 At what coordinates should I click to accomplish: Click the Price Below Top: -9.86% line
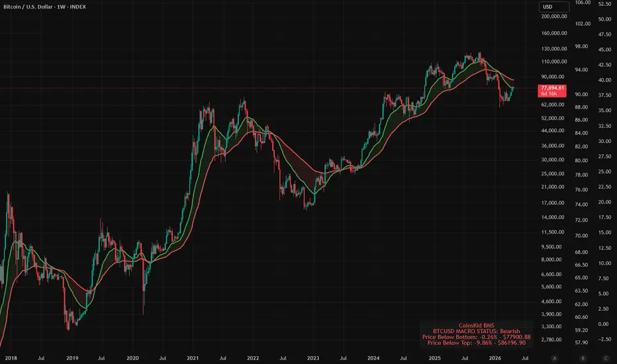[476, 343]
